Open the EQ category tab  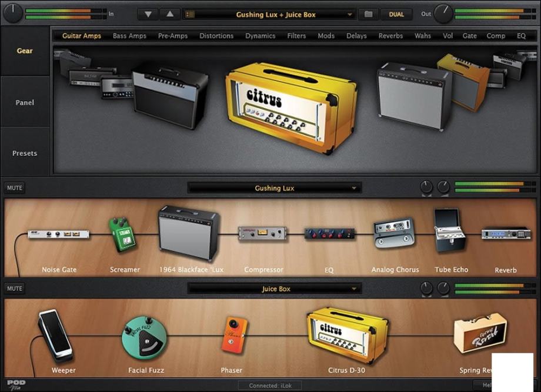[521, 36]
